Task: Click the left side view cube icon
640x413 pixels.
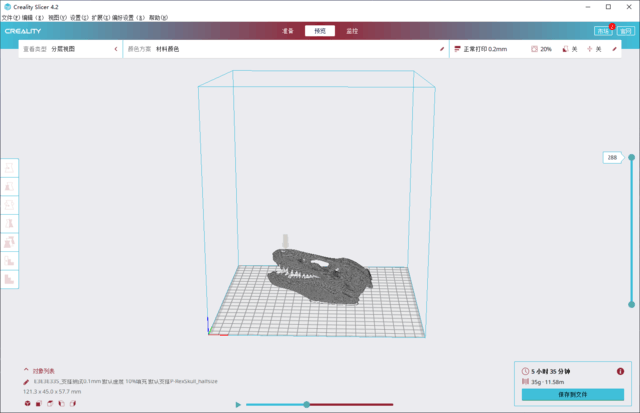Action: click(x=61, y=404)
